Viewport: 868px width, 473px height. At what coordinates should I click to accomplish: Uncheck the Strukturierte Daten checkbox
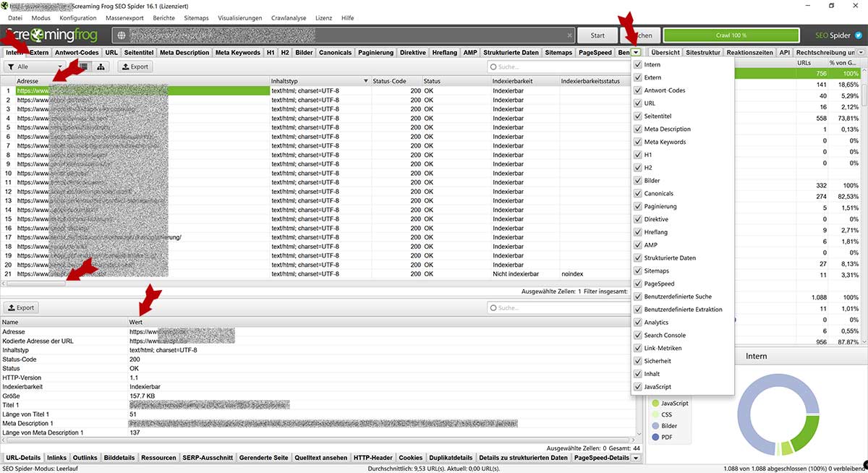(x=637, y=258)
